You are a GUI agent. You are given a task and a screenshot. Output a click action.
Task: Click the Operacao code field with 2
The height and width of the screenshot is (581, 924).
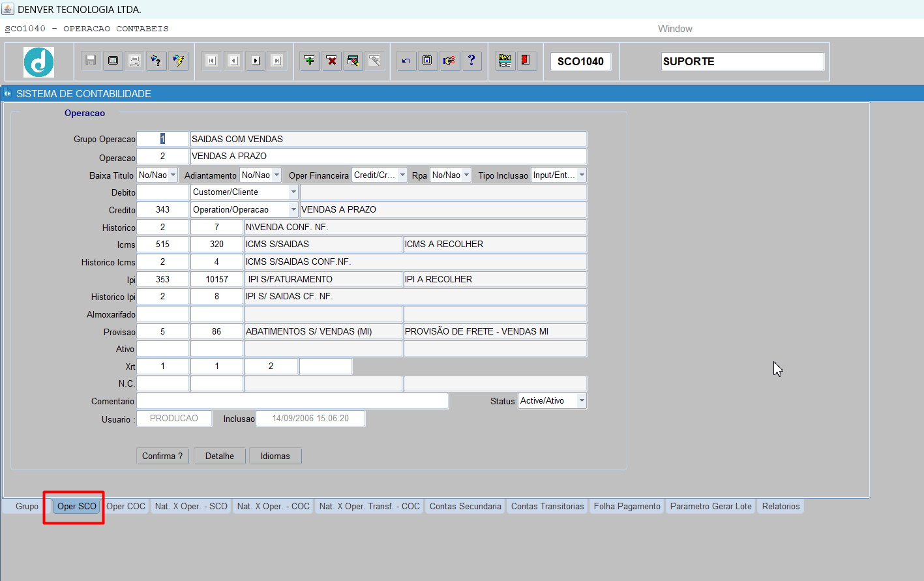162,156
